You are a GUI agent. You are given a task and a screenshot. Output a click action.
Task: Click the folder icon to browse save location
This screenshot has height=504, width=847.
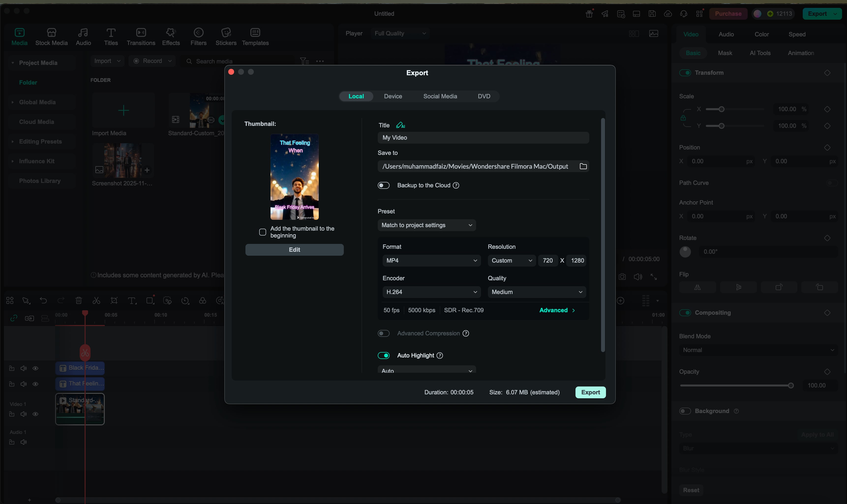click(x=583, y=166)
